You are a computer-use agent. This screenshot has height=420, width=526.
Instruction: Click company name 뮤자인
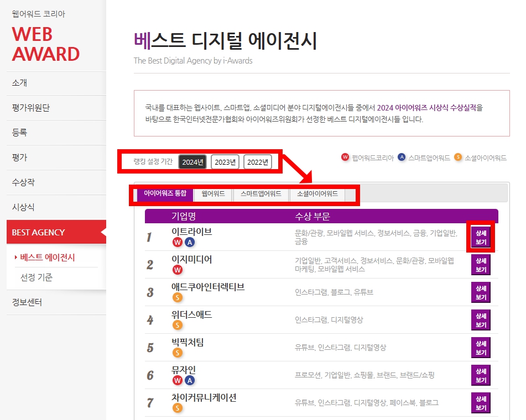pyautogui.click(x=184, y=370)
